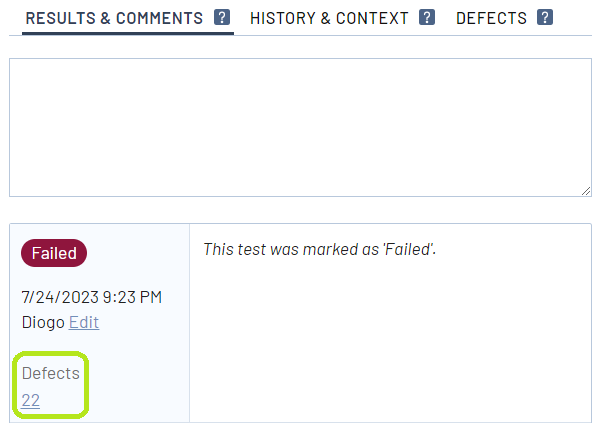Open the History & Context tab
600x430 pixels.
[x=329, y=18]
